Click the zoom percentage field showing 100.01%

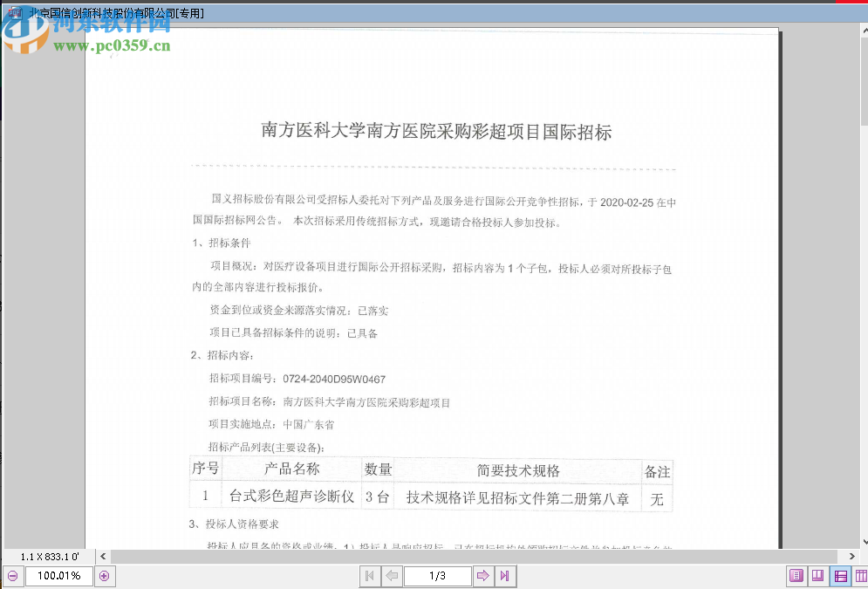(58, 576)
